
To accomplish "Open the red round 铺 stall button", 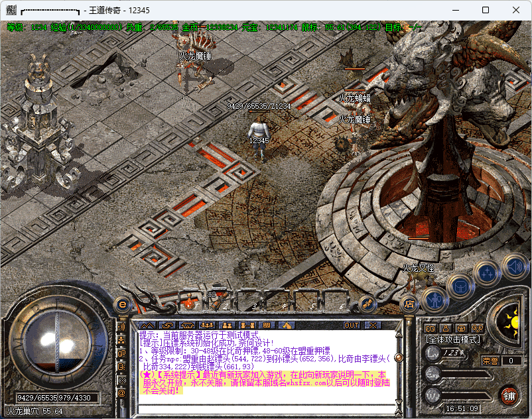I will [509, 395].
